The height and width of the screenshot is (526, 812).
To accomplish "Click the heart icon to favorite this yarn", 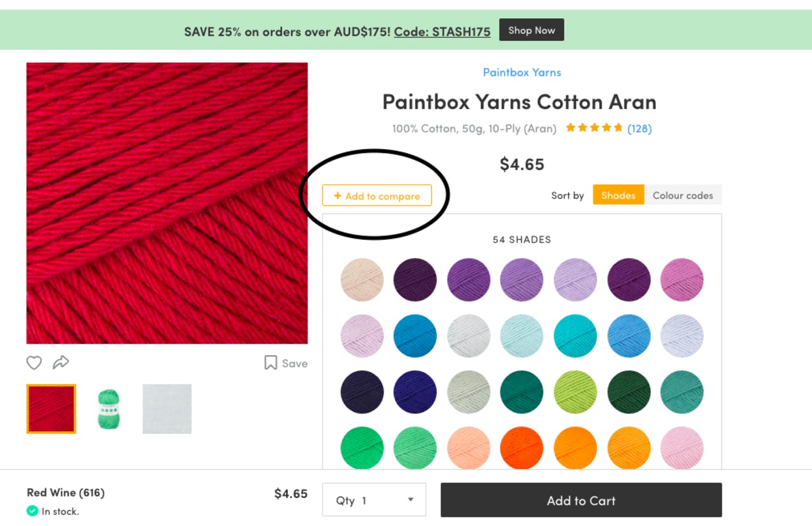I will (x=34, y=362).
